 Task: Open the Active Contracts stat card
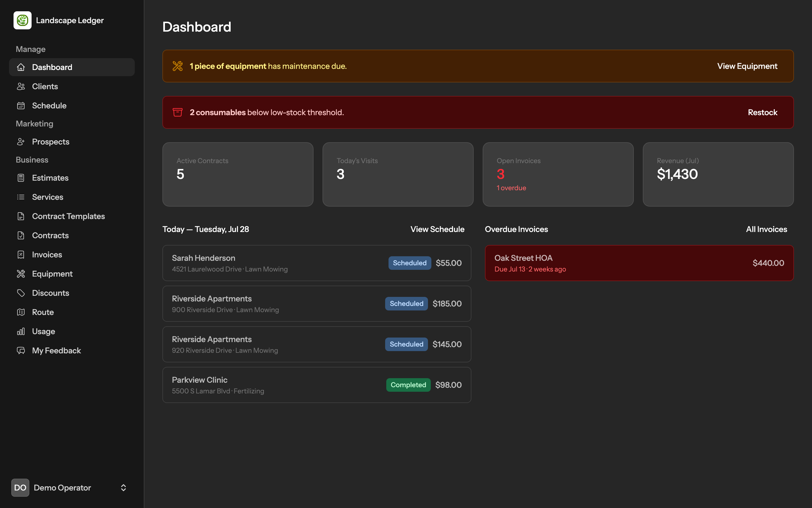(238, 174)
